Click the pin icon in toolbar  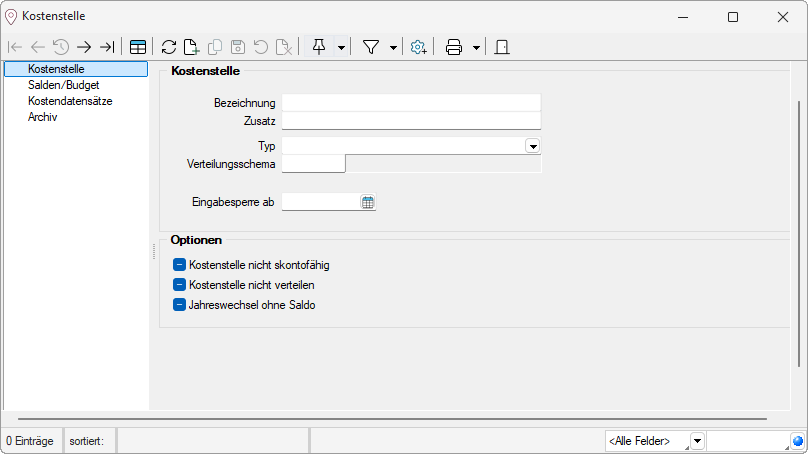click(319, 47)
